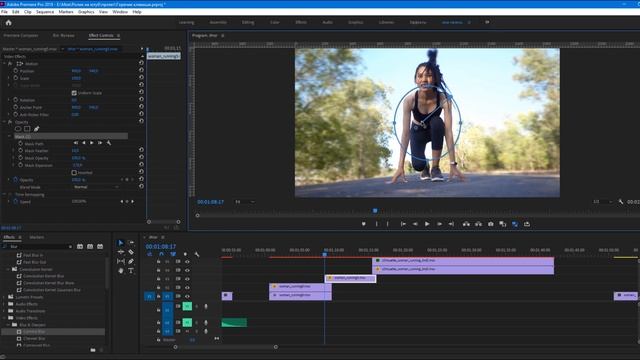Open the Window menu
The height and width of the screenshot is (360, 640).
120,12
